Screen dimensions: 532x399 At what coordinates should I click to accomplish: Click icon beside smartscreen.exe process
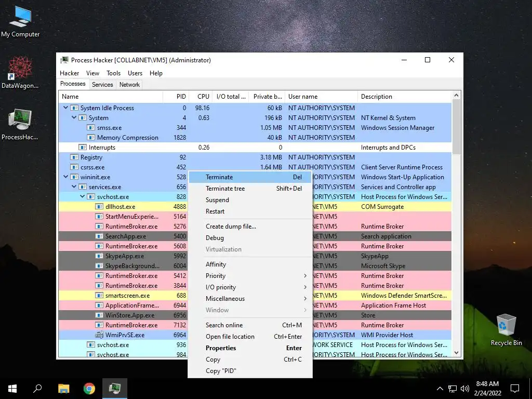click(x=99, y=296)
